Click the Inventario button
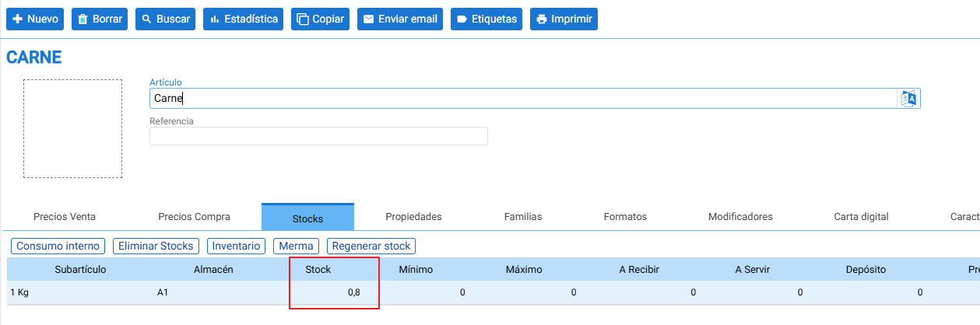 point(237,246)
